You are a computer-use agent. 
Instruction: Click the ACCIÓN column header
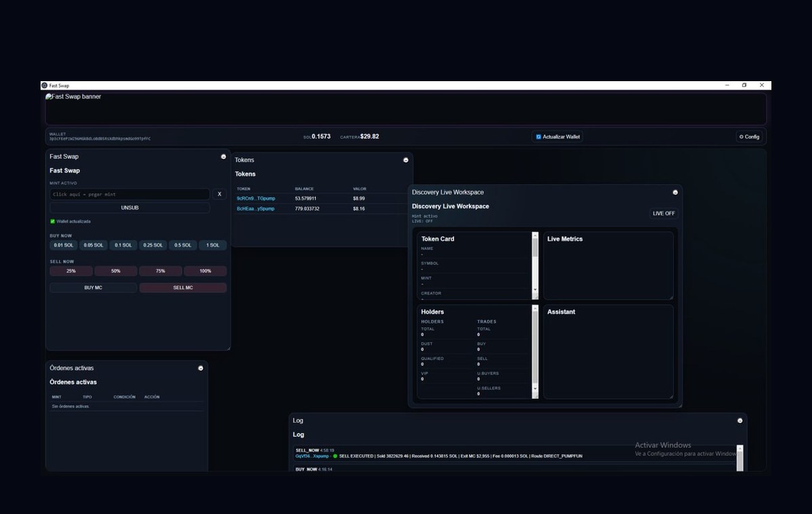[152, 397]
